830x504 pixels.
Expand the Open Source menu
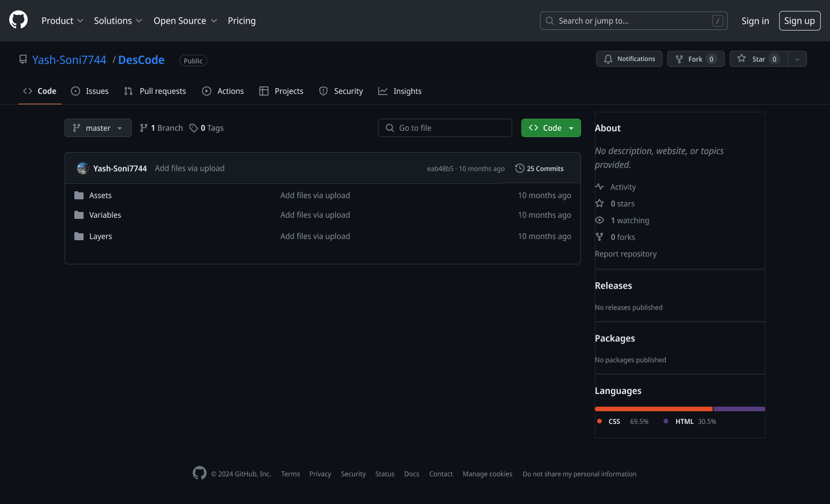coord(185,21)
